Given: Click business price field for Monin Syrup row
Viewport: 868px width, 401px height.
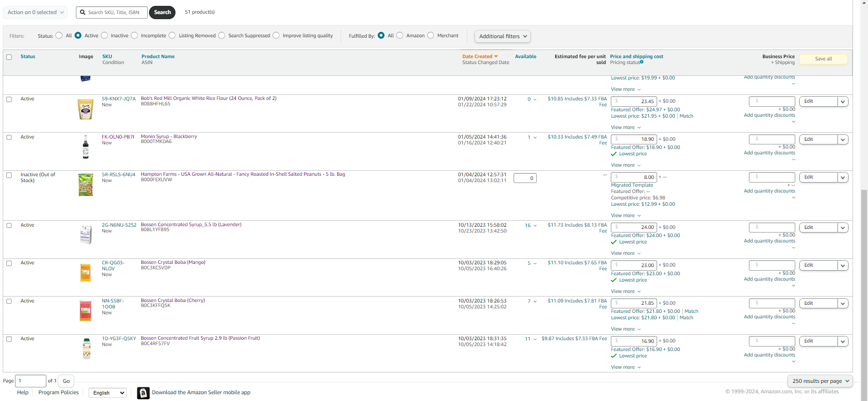Looking at the screenshot, I should 772,139.
